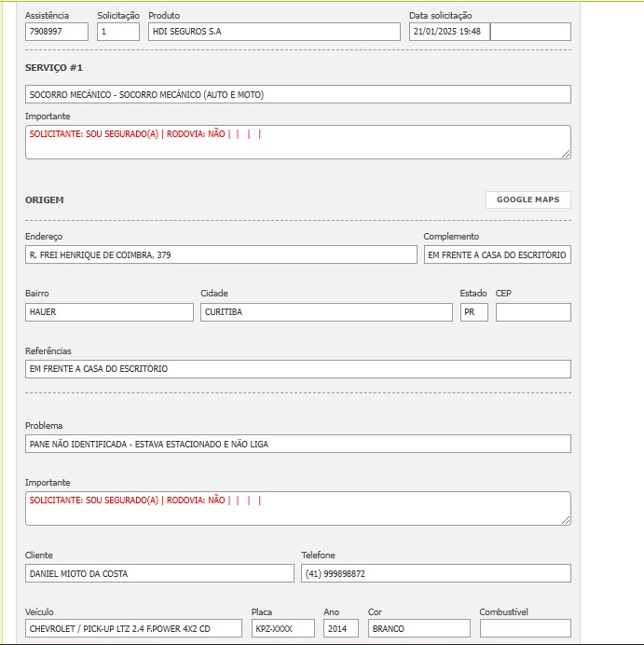This screenshot has height=645, width=644.
Task: Click the Telefone number field
Action: [x=435, y=573]
